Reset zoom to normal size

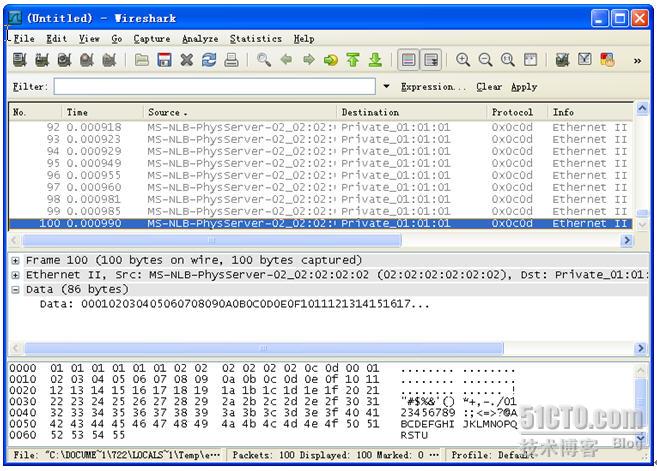[x=508, y=60]
